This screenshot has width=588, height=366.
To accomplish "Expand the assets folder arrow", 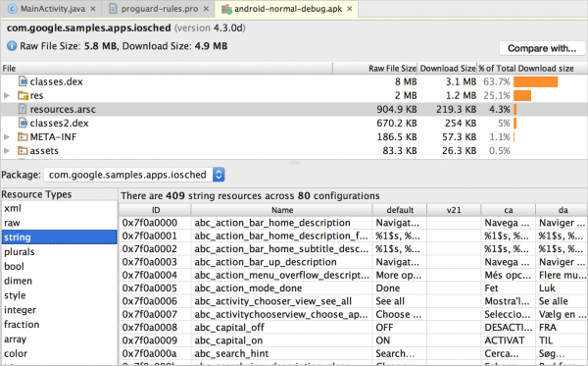I will coord(7,150).
